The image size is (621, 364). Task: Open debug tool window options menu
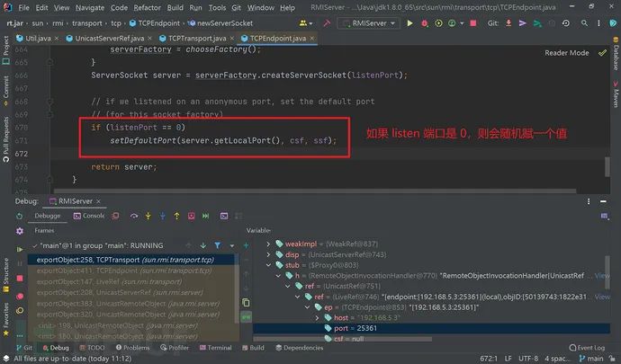(589, 201)
